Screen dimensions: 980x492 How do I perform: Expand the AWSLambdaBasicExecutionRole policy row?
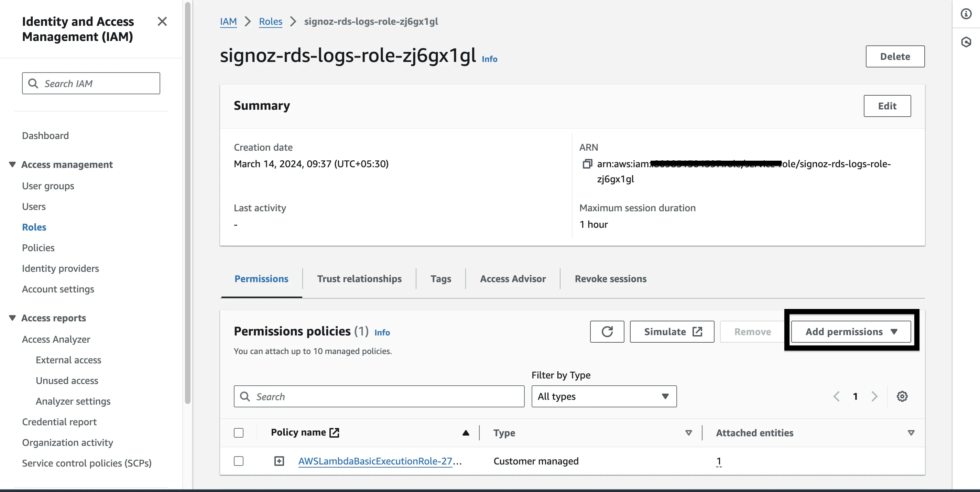pyautogui.click(x=279, y=461)
